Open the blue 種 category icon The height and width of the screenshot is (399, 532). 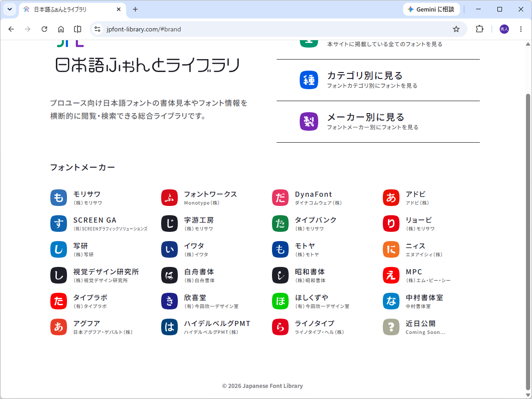pos(309,80)
